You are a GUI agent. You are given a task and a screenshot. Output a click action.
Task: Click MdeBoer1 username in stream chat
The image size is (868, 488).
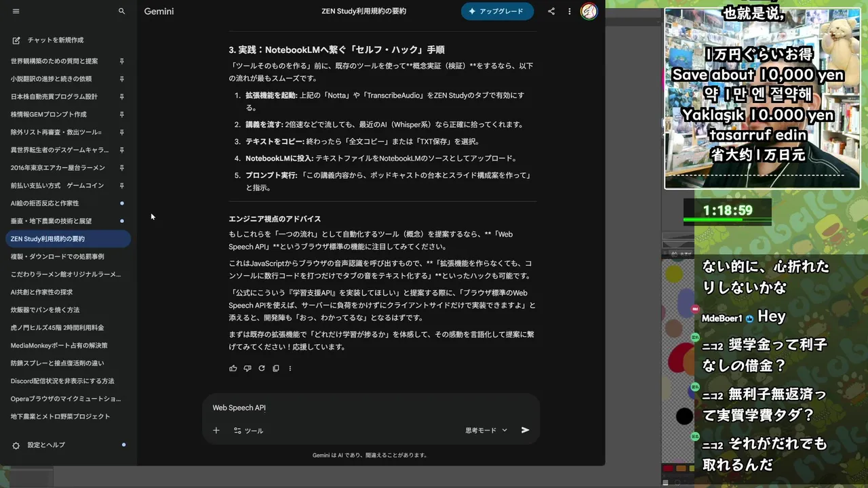(x=722, y=318)
